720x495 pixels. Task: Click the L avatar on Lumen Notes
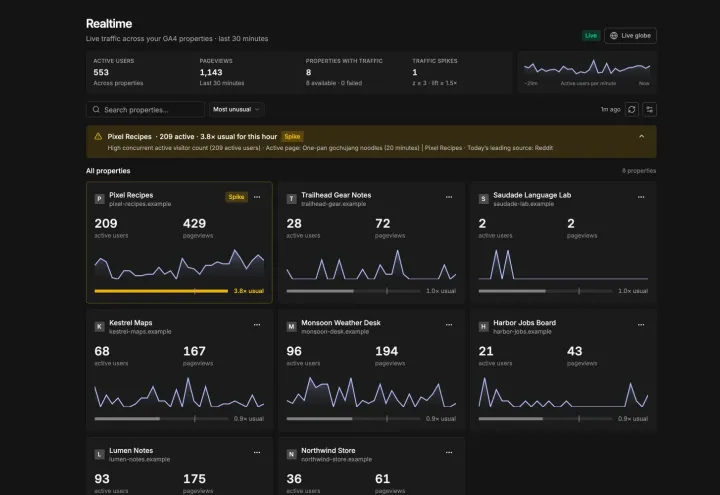click(99, 454)
